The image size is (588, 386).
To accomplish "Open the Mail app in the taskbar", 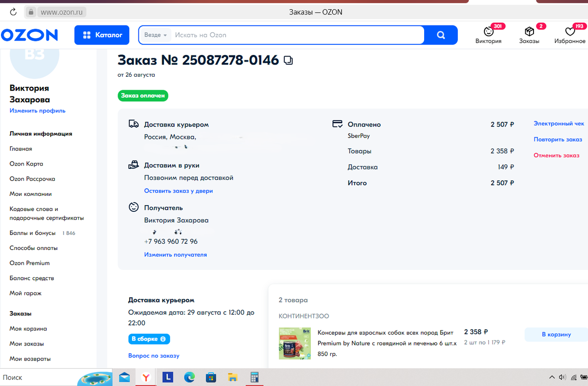I will [124, 377].
